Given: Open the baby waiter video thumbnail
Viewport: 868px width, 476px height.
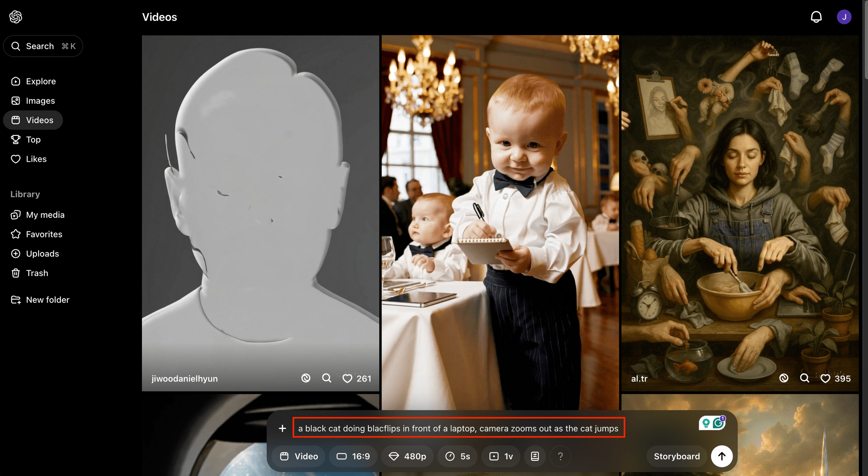Looking at the screenshot, I should tap(500, 223).
